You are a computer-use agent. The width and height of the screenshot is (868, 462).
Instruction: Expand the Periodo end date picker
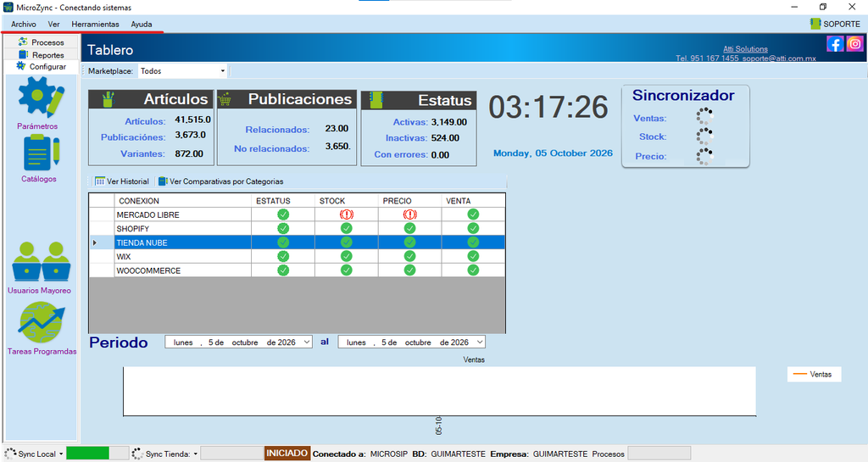coord(480,342)
